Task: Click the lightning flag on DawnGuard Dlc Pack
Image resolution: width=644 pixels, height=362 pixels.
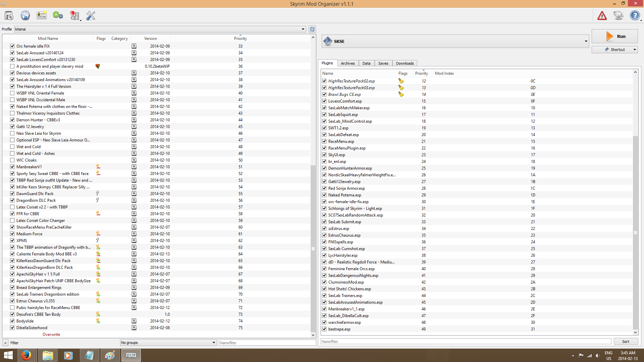Action: point(98,193)
